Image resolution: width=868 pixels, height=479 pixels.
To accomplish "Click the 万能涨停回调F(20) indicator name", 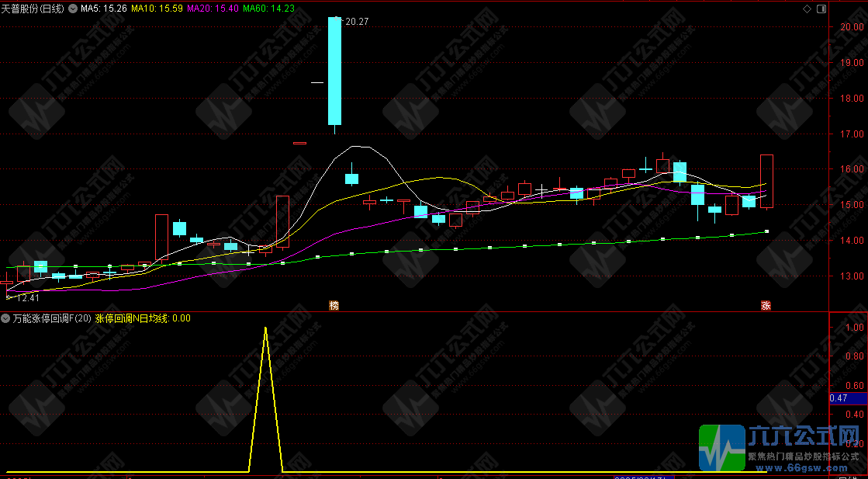I will coord(51,318).
